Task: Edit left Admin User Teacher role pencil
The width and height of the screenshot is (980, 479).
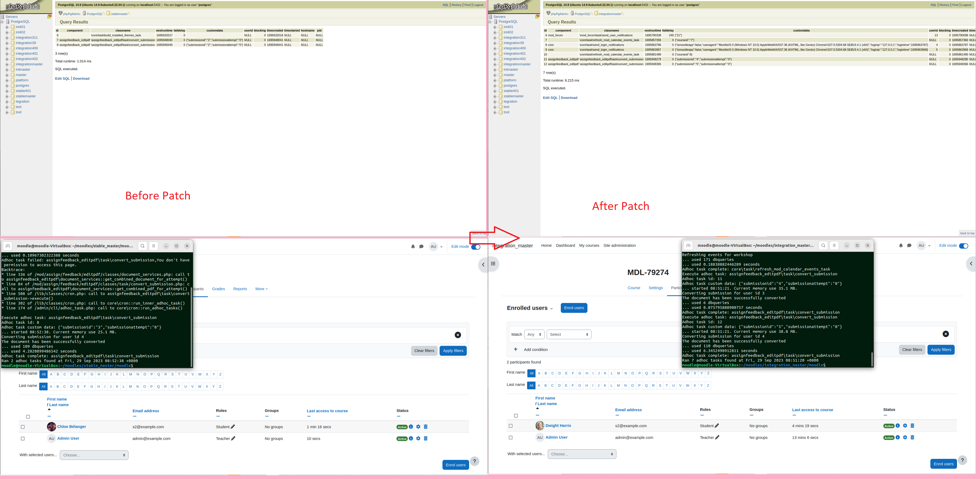Action: point(233,439)
